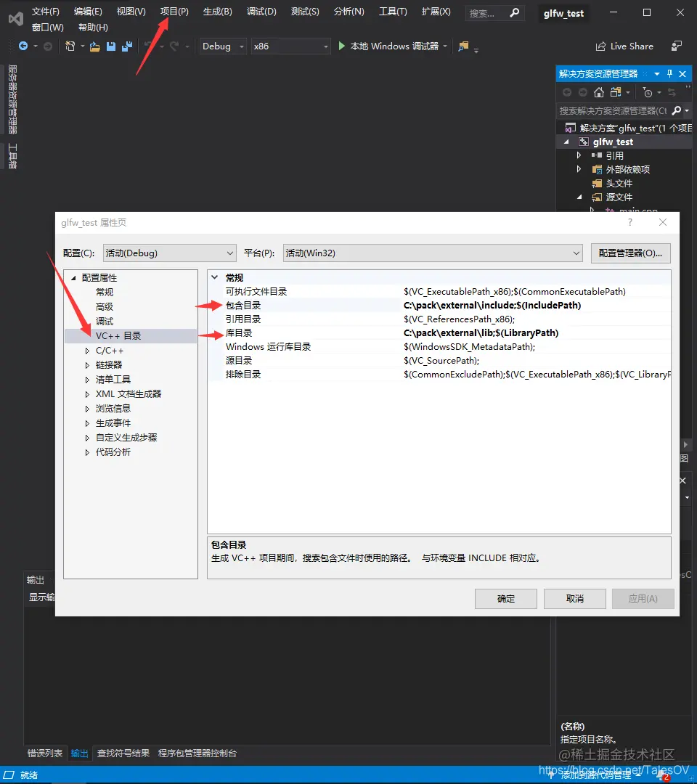The height and width of the screenshot is (784, 697).
Task: Select the 源目录 property row
Action: click(x=439, y=361)
